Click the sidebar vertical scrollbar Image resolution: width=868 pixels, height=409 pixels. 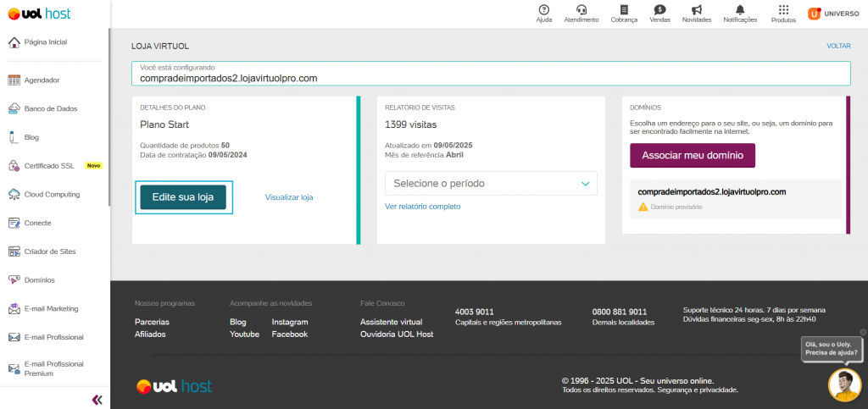[109, 117]
